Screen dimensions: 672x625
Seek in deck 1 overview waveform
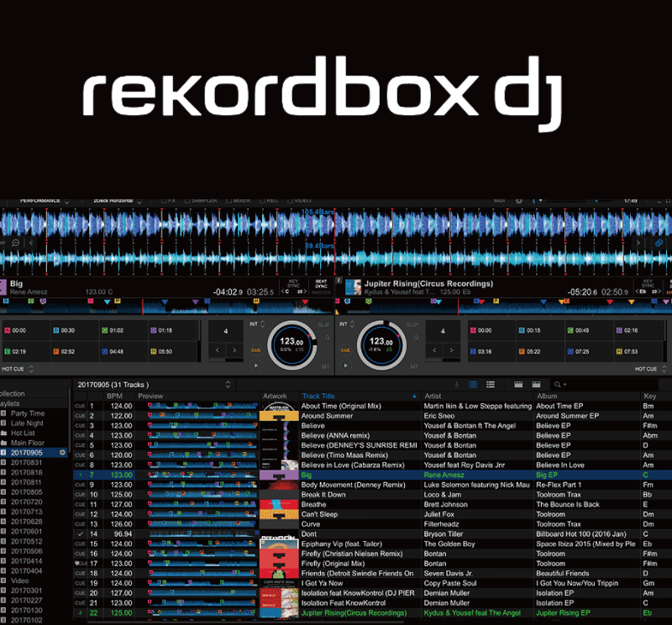pyautogui.click(x=166, y=306)
